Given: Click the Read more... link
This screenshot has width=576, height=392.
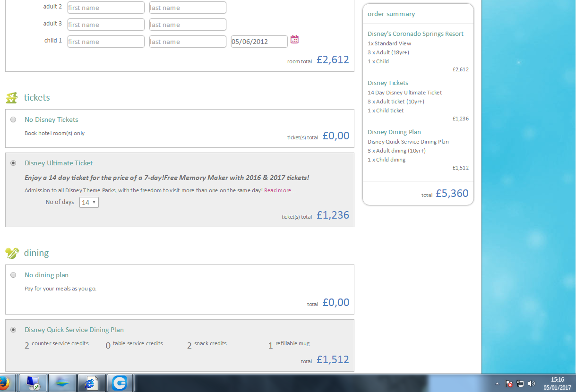Looking at the screenshot, I should point(280,190).
